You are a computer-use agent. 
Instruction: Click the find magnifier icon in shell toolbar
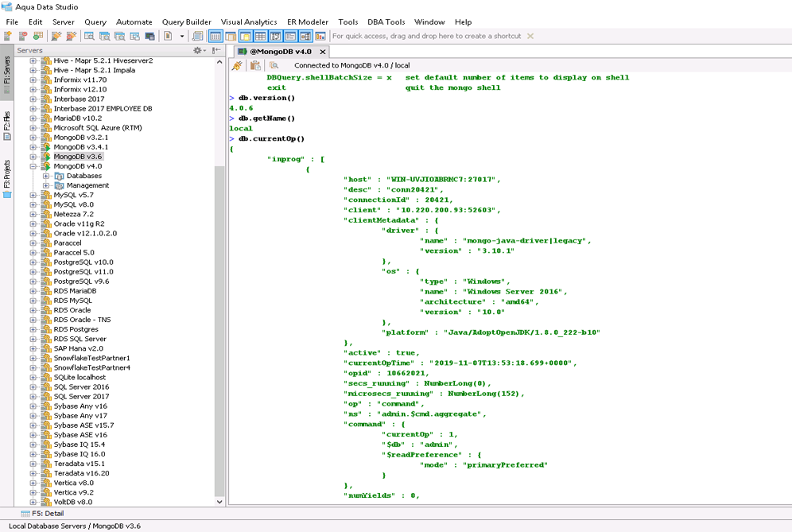point(274,65)
